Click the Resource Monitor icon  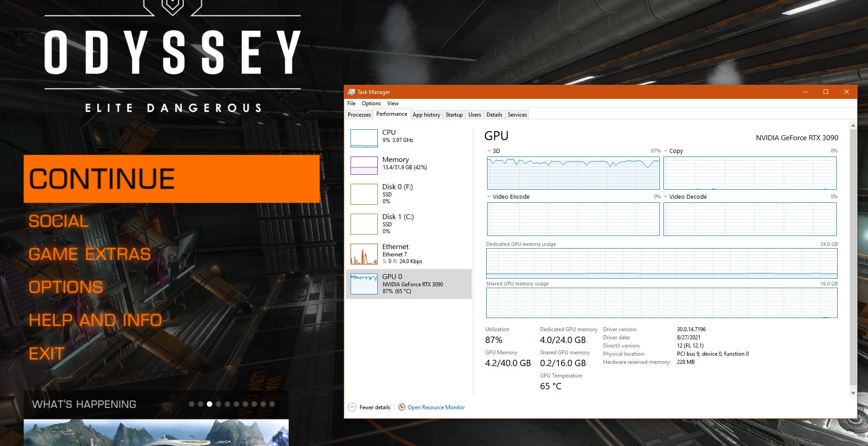pos(402,407)
